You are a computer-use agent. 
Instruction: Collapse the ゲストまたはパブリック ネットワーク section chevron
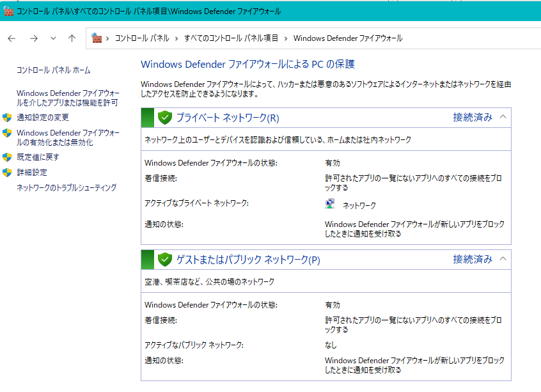tap(503, 259)
